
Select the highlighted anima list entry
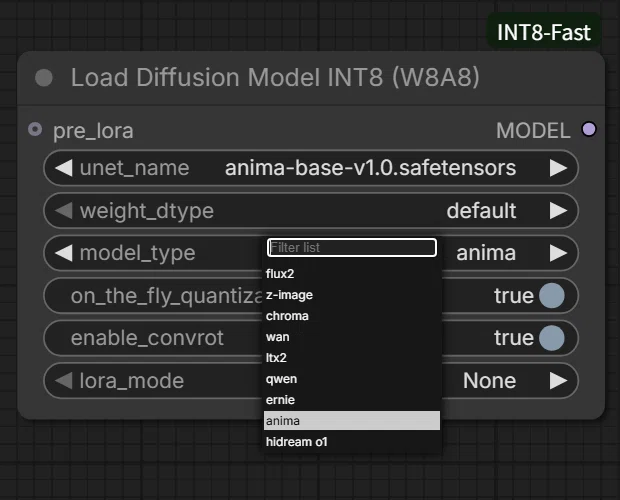click(352, 421)
